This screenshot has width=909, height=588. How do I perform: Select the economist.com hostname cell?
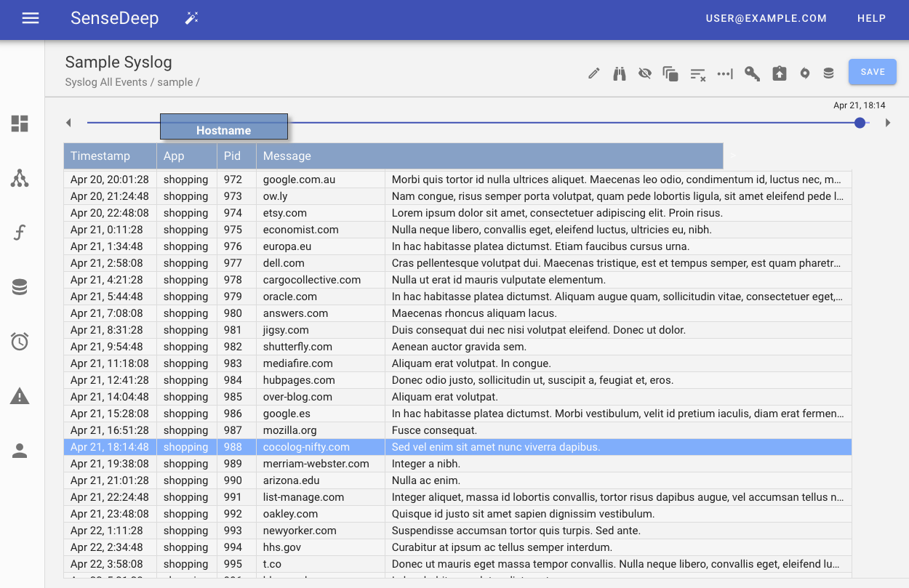(x=321, y=230)
